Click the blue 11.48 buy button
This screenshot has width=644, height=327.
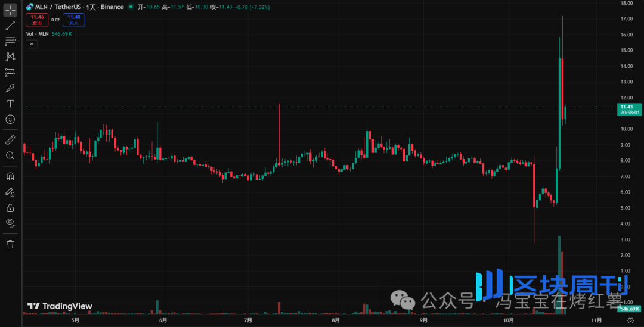(73, 20)
